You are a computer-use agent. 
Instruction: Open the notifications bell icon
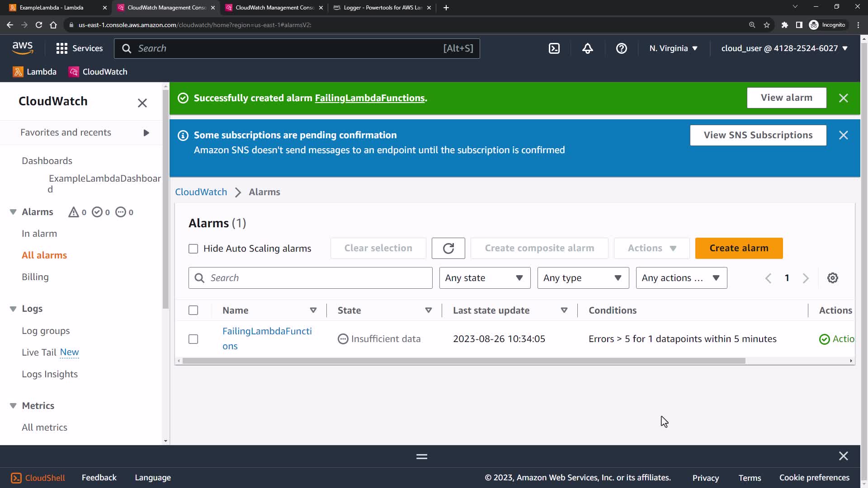tap(587, 48)
